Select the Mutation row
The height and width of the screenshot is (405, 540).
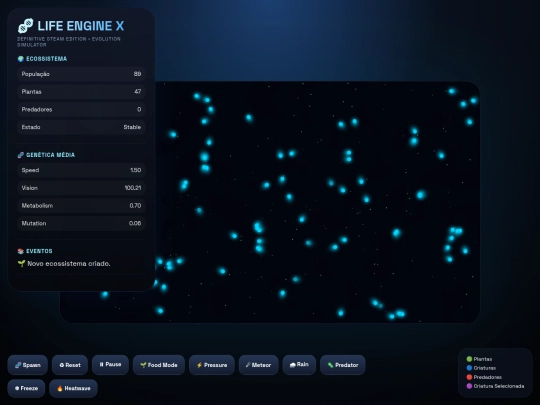pos(81,223)
